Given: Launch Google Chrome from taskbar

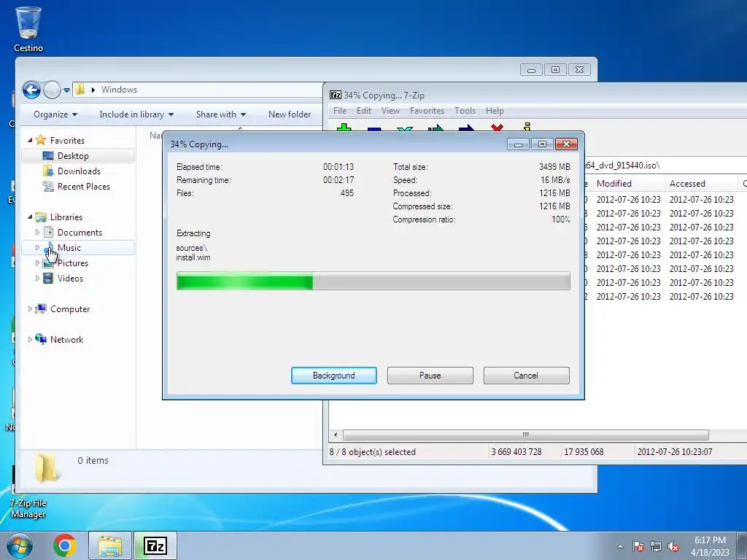Looking at the screenshot, I should [65, 545].
